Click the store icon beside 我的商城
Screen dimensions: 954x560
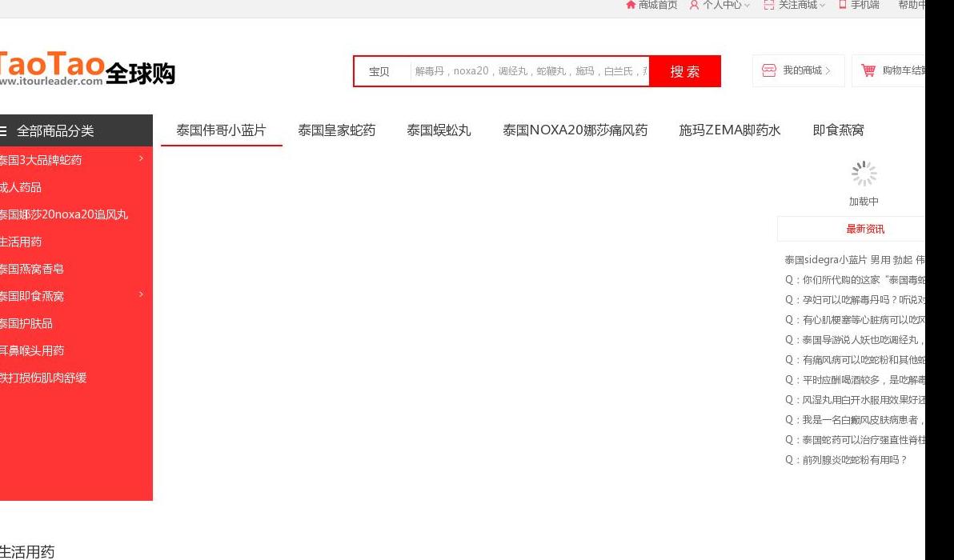pos(769,70)
